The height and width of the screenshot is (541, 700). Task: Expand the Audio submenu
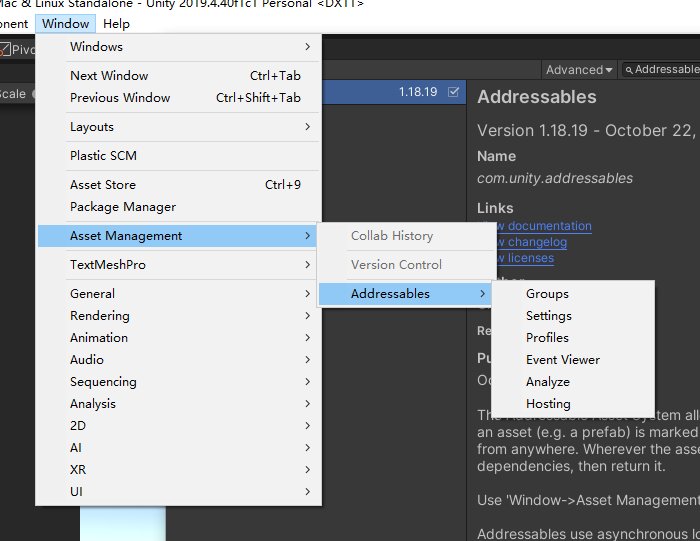point(179,360)
